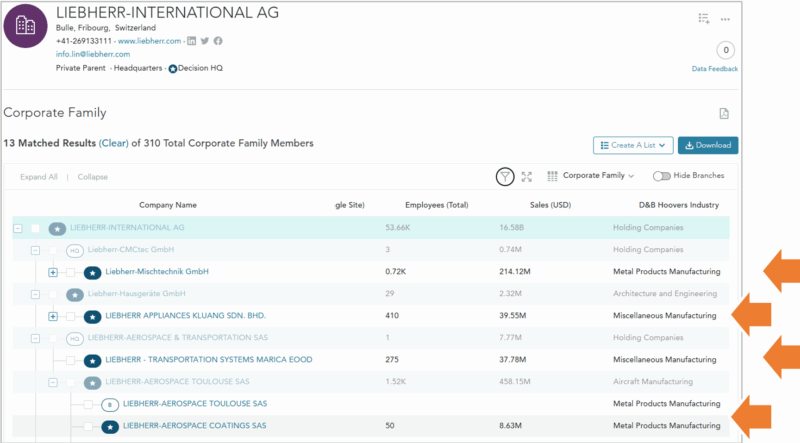Click the Data Feedback count circle
800x443 pixels.
click(x=726, y=50)
